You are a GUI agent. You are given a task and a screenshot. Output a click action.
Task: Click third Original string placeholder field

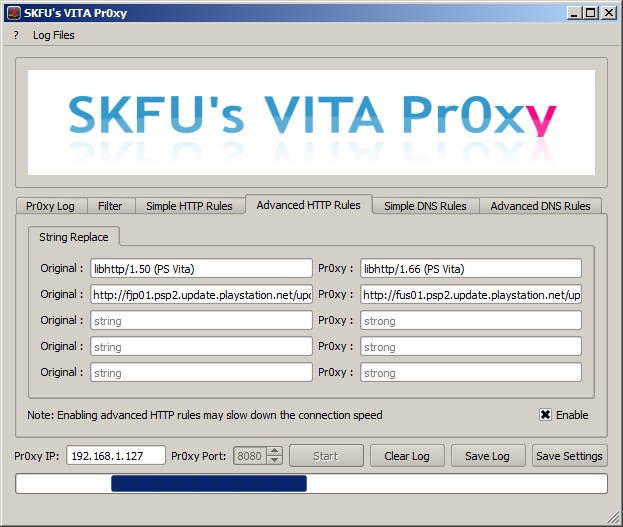click(x=201, y=320)
